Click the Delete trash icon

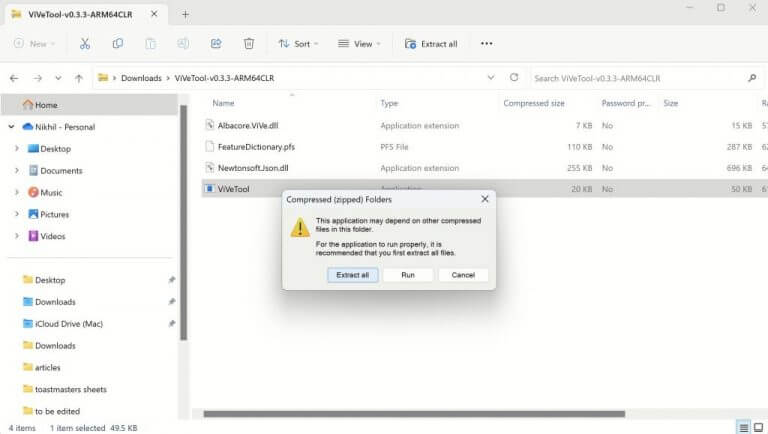tap(249, 44)
